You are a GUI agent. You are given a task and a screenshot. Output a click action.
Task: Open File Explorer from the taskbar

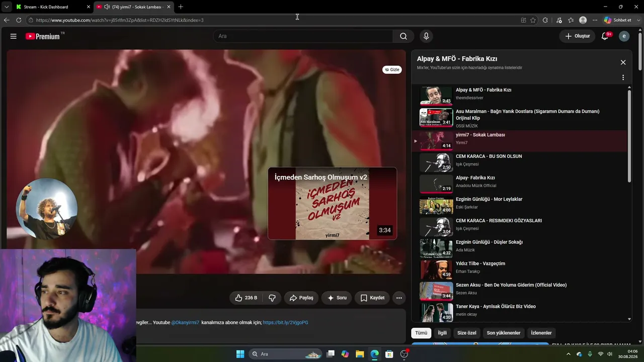[360, 354]
